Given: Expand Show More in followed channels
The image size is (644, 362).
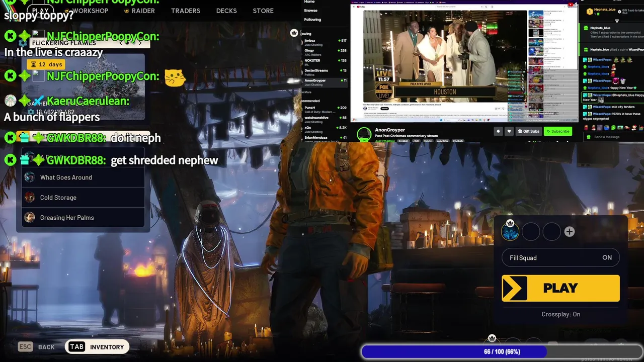Looking at the screenshot, I should pos(307,93).
